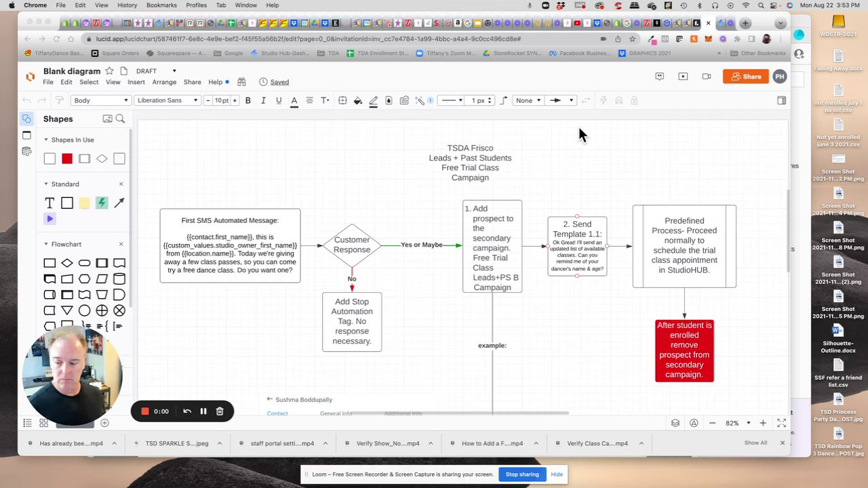Collapse the Standard shapes section
This screenshot has width=868, height=488.
pyautogui.click(x=46, y=184)
